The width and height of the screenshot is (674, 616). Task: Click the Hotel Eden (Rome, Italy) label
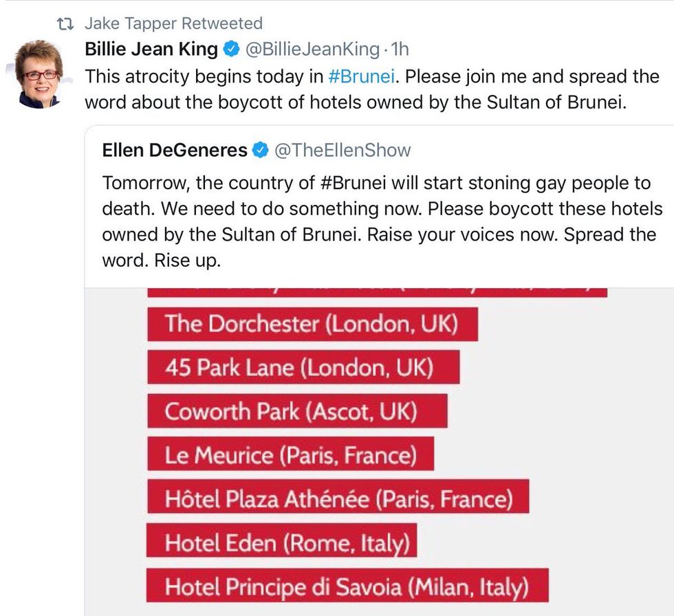coord(281,540)
